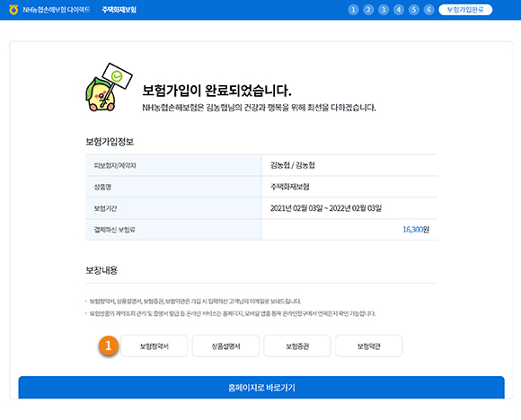Select the 보험가입이 완료되었습니다 heading

point(216,91)
